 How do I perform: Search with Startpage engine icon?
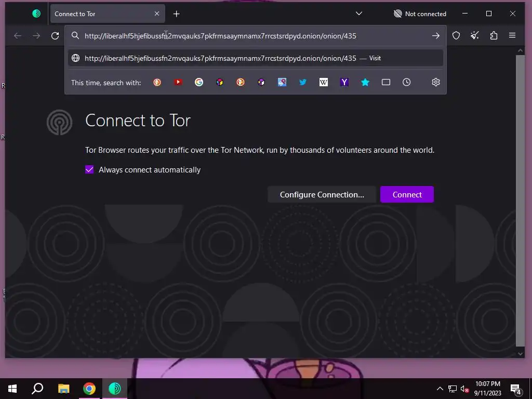(282, 82)
